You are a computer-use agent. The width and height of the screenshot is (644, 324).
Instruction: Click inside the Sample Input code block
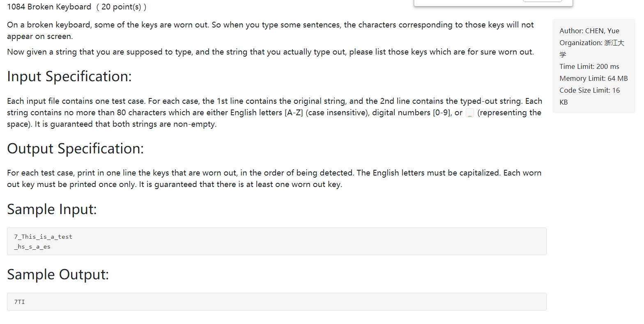pos(277,242)
